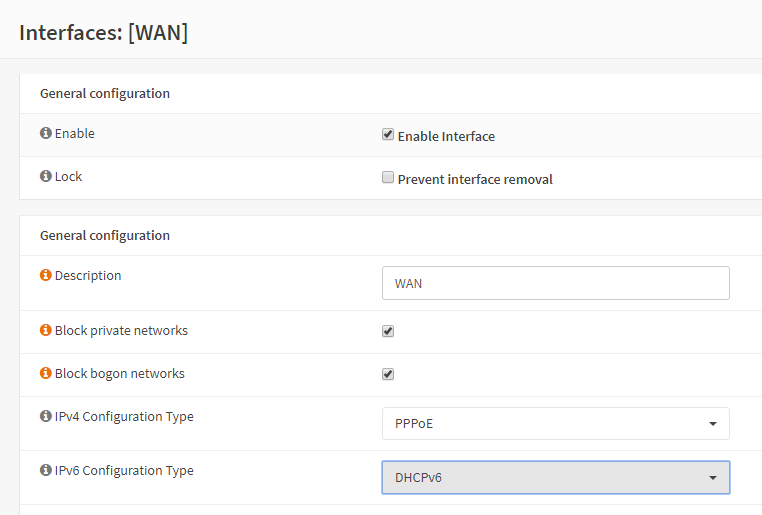Click the Description field containing WAN
This screenshot has height=515, width=762.
point(555,283)
